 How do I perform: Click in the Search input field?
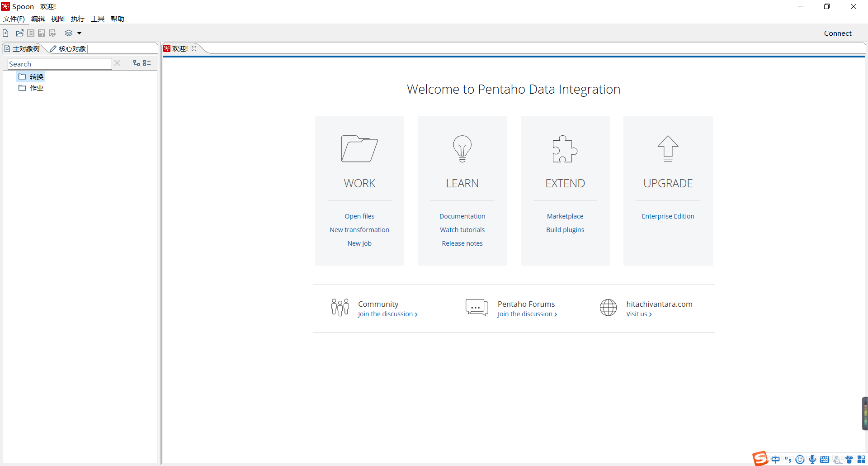60,64
